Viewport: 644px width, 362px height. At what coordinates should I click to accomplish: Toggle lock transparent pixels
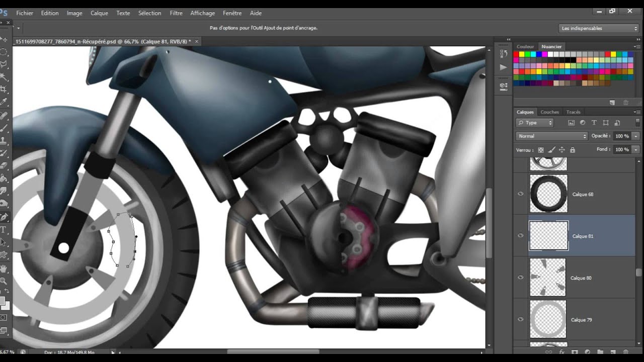541,150
